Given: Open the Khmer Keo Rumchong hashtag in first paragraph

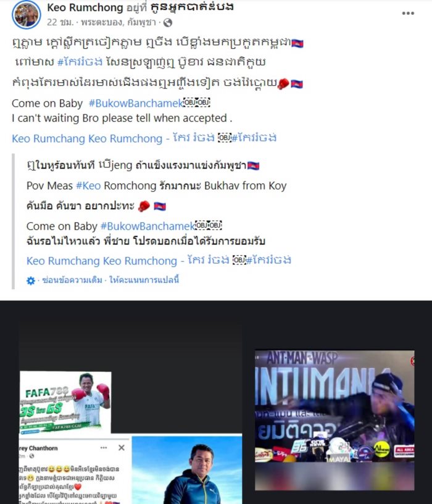Looking at the screenshot, I should (80, 62).
